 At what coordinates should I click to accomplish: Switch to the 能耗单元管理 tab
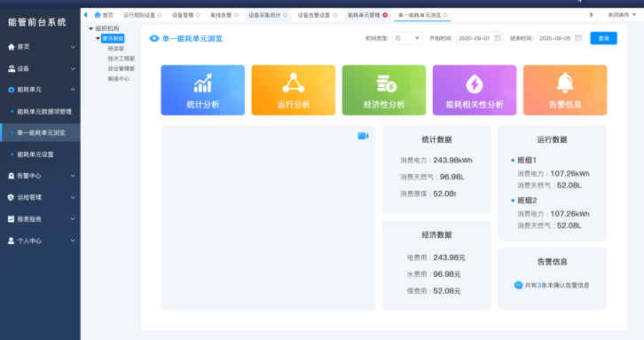(364, 15)
